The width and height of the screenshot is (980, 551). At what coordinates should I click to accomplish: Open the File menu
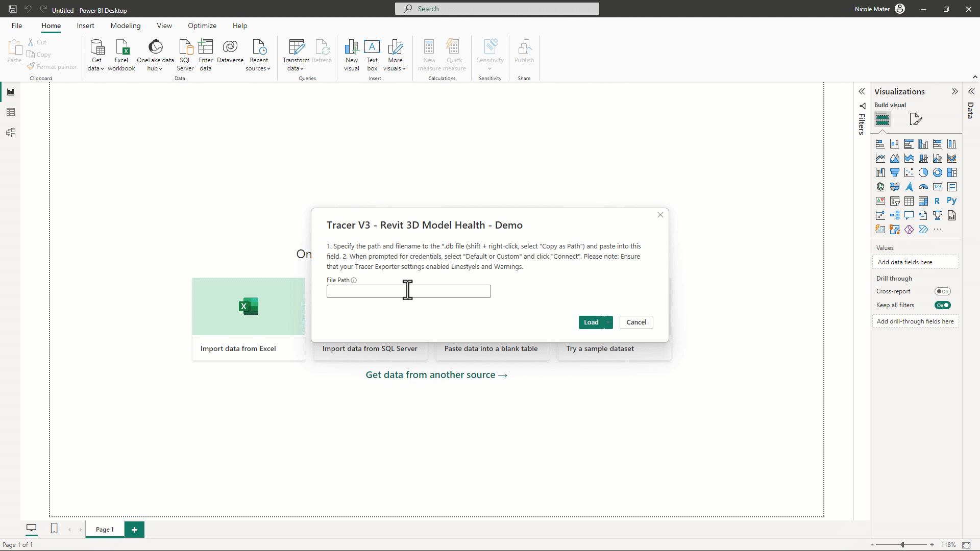pos(17,26)
